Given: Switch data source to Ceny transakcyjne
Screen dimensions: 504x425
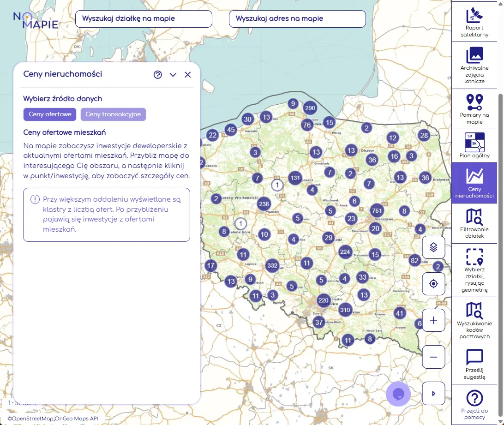Looking at the screenshot, I should tap(113, 114).
